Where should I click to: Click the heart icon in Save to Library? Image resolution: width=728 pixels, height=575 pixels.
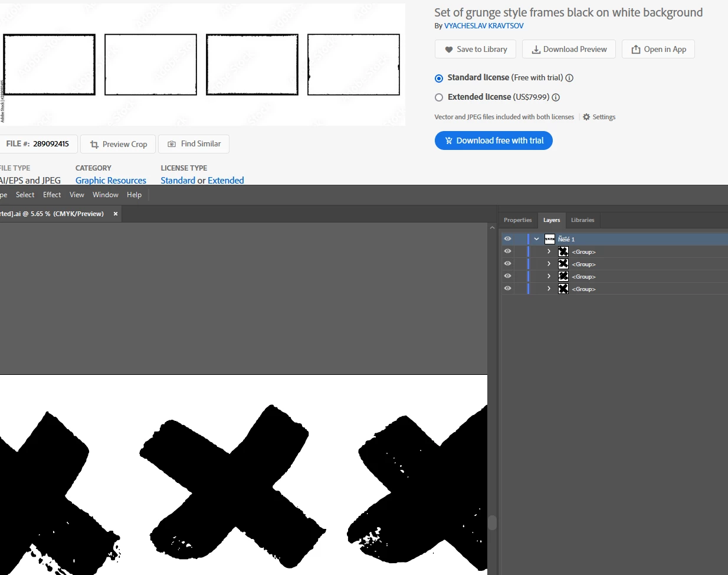click(x=449, y=50)
